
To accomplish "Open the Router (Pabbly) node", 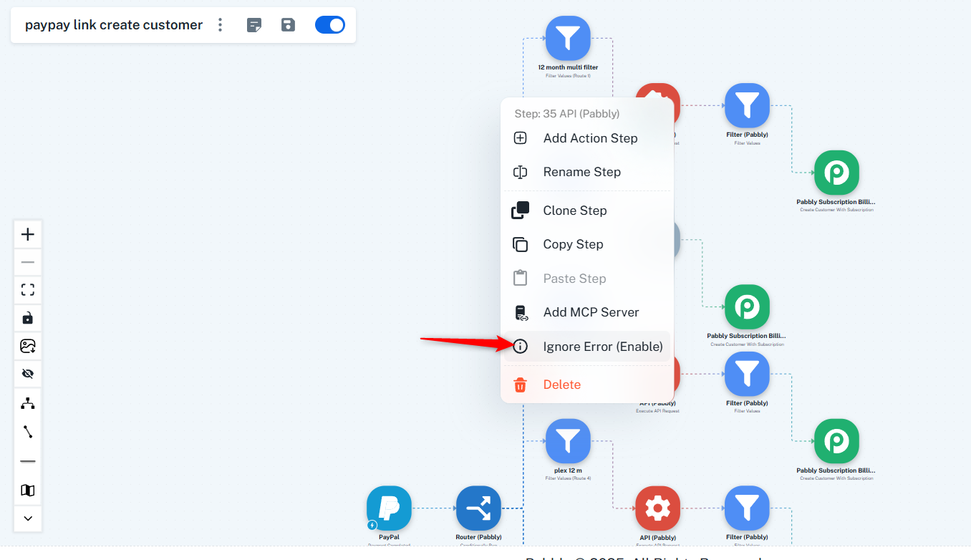I will pos(478,508).
